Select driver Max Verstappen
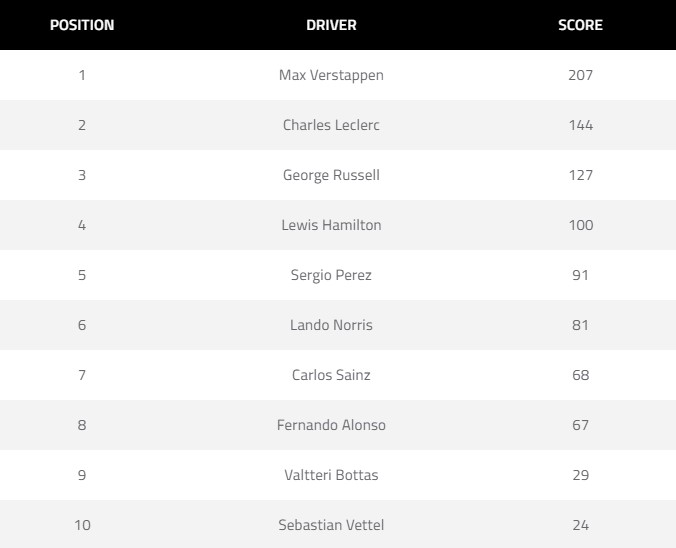The image size is (676, 548). pyautogui.click(x=331, y=75)
